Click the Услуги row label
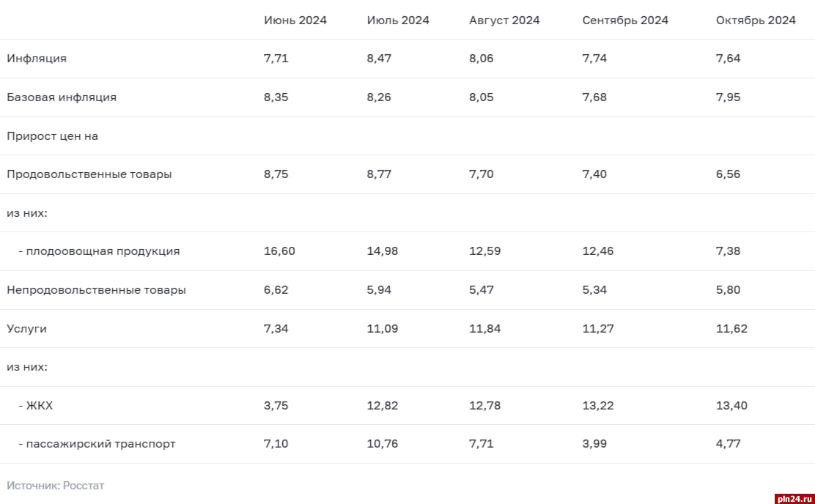 click(27, 329)
